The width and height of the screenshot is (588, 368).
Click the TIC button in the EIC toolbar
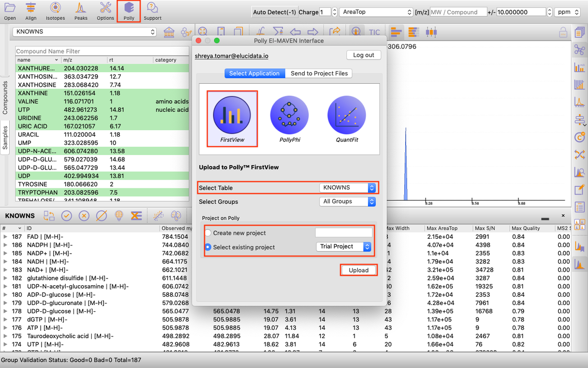coord(374,32)
